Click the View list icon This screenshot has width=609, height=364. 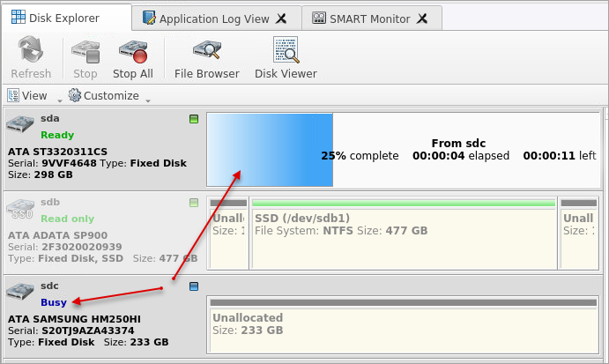tap(13, 95)
